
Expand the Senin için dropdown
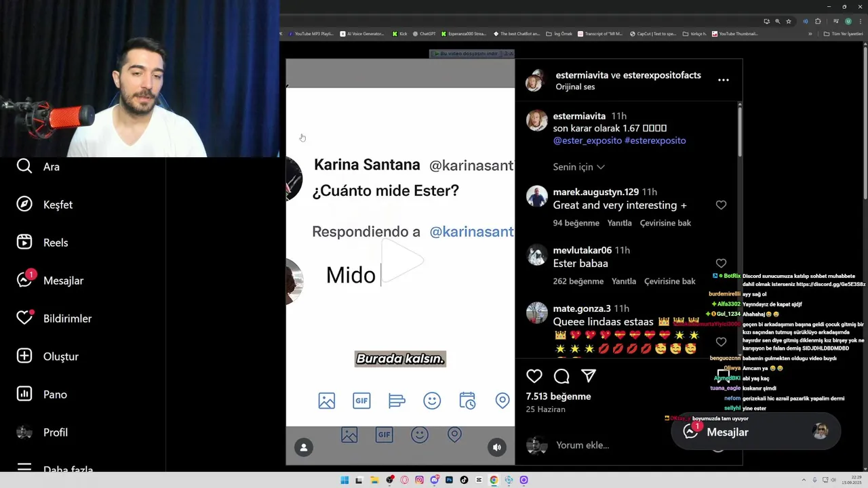pyautogui.click(x=578, y=167)
